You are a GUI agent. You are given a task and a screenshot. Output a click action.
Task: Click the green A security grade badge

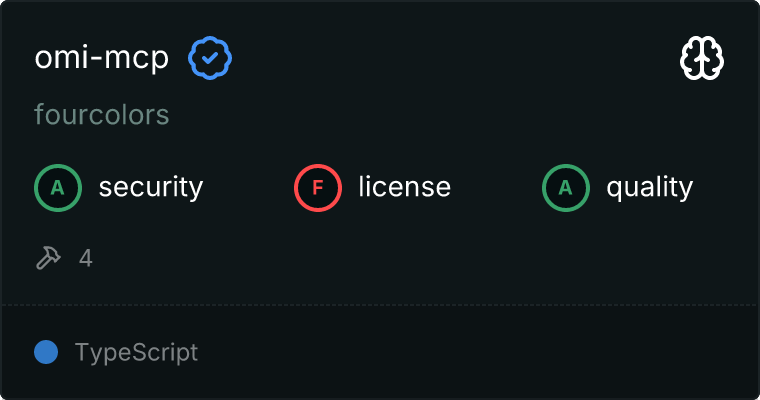point(58,187)
